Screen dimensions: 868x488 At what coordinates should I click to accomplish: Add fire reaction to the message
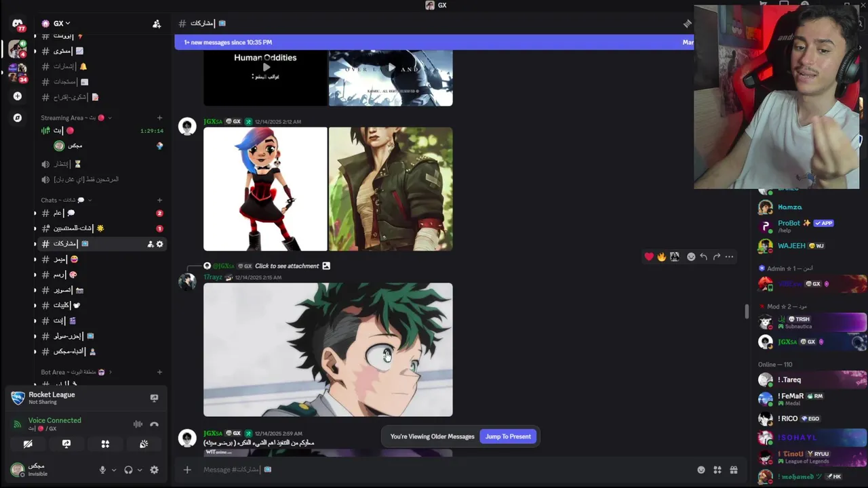tap(662, 257)
